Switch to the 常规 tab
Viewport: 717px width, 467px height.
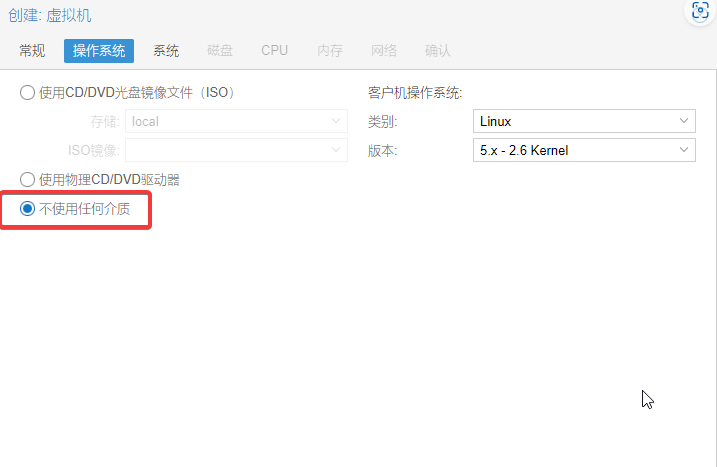[x=32, y=51]
